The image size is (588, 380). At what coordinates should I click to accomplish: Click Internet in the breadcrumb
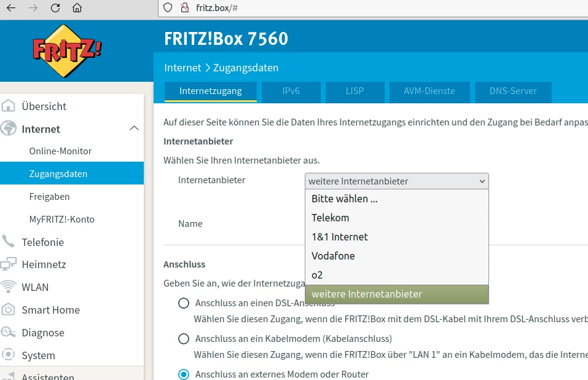tap(182, 68)
